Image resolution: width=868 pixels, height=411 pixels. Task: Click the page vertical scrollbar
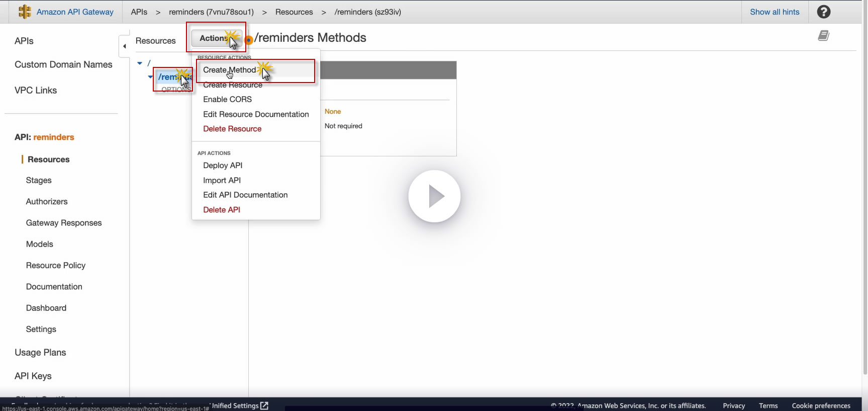point(865,187)
